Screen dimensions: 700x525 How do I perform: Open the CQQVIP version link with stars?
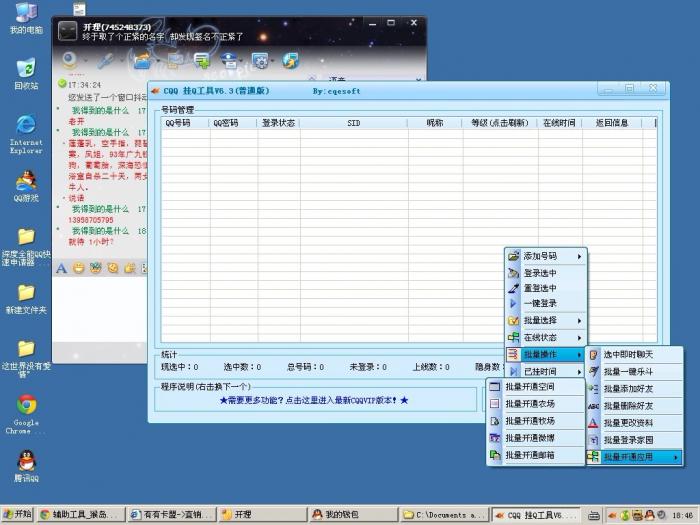coord(314,400)
